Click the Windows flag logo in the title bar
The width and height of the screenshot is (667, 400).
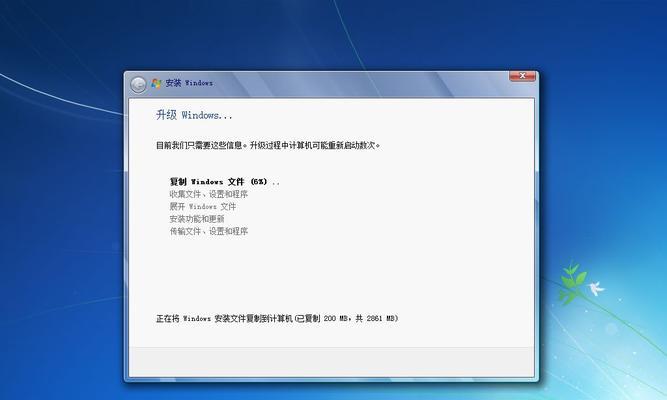click(156, 83)
